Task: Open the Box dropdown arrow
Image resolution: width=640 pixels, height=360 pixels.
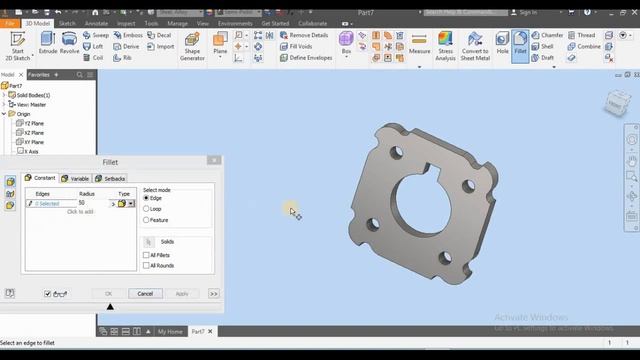Action: (x=346, y=57)
